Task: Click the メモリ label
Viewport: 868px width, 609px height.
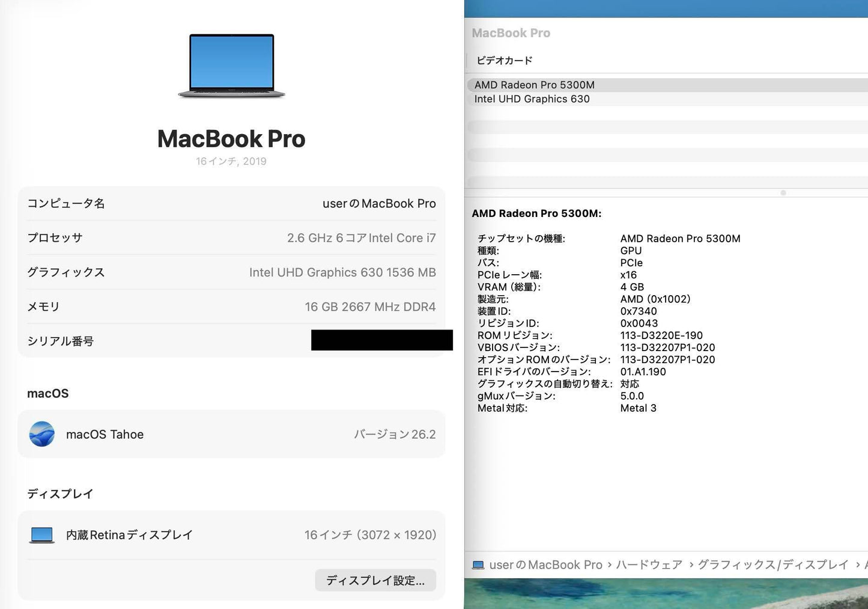Action: [43, 307]
